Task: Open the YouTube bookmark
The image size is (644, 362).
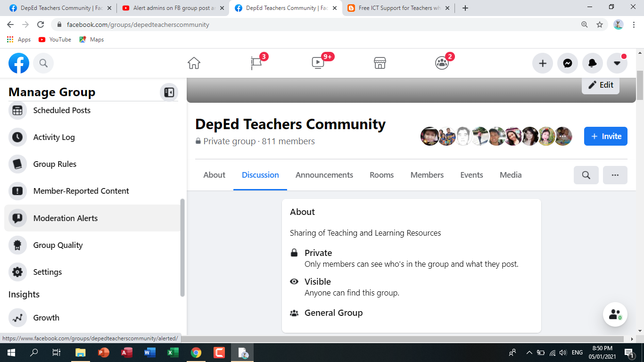Action: tap(55, 40)
